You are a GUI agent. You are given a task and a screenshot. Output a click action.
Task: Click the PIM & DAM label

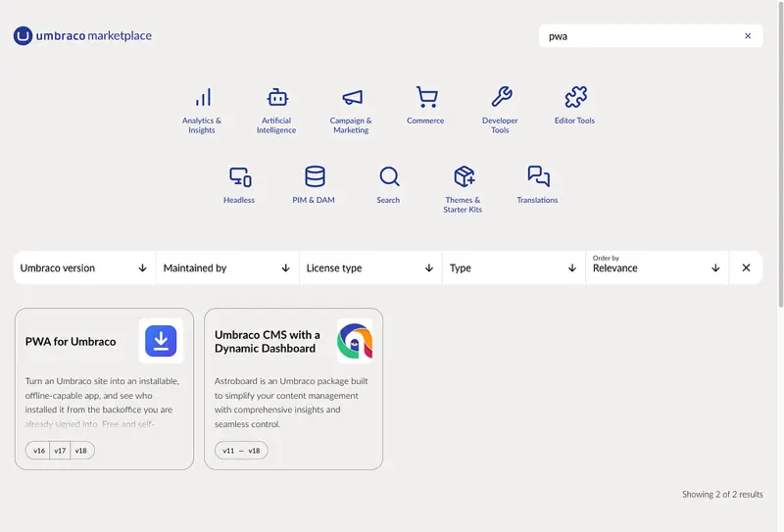tap(314, 200)
